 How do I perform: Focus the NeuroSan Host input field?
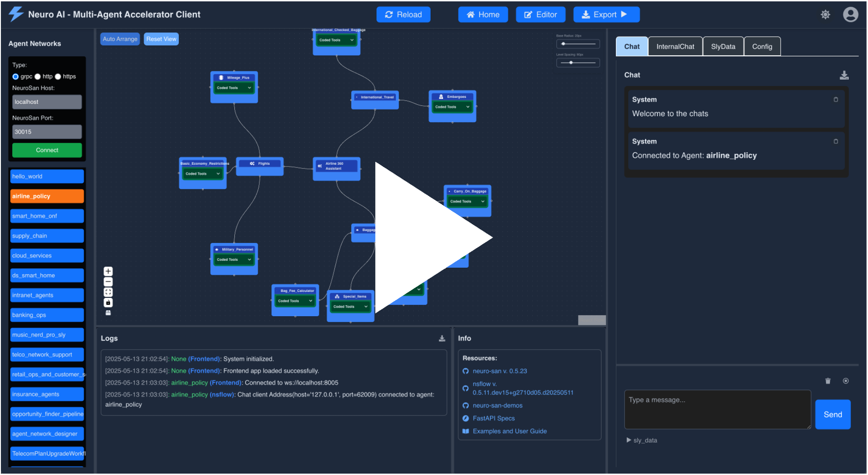pyautogui.click(x=47, y=102)
